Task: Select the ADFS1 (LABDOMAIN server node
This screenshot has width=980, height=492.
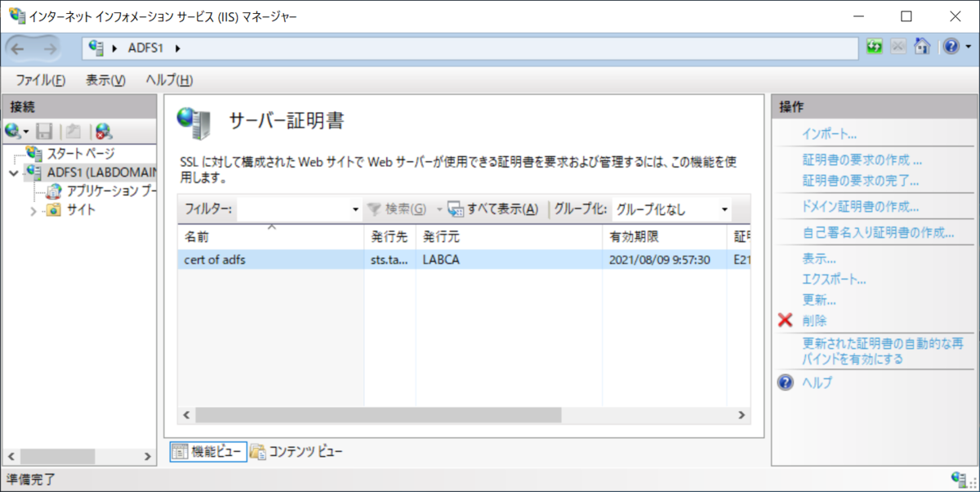Action: 101,172
